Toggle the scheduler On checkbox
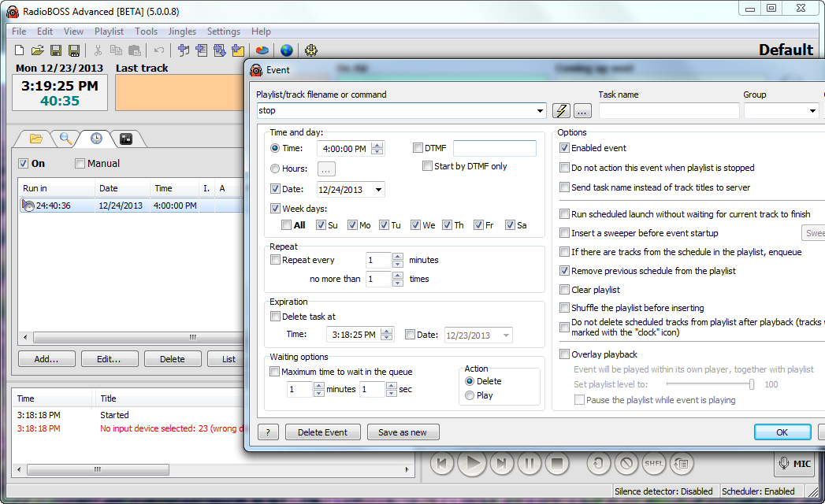The height and width of the screenshot is (504, 825). point(23,164)
